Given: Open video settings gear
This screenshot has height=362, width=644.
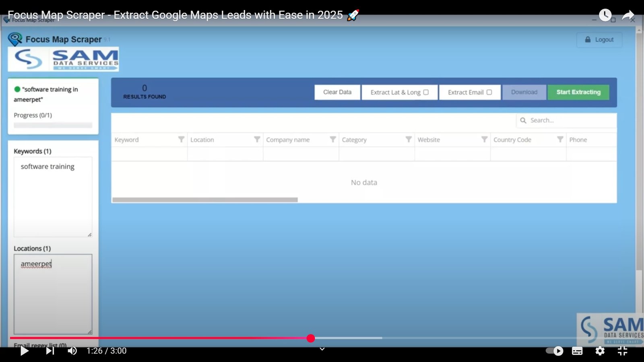Looking at the screenshot, I should (600, 351).
